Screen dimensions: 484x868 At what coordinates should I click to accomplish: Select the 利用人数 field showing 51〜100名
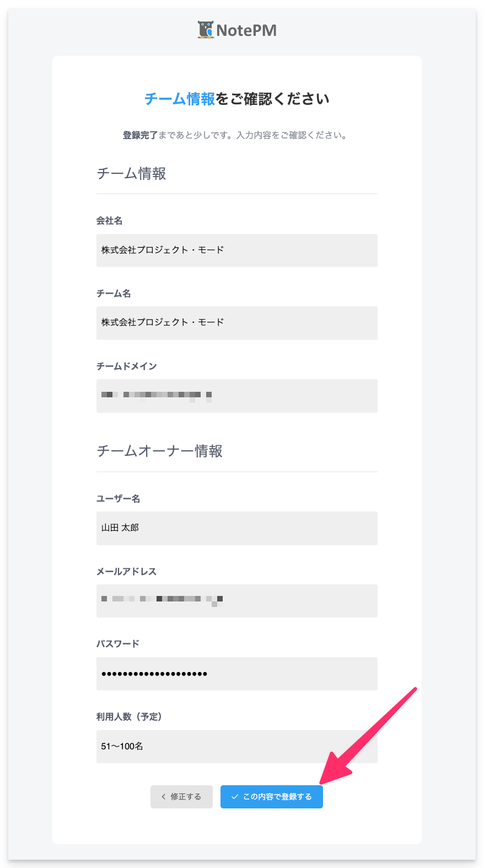(237, 747)
